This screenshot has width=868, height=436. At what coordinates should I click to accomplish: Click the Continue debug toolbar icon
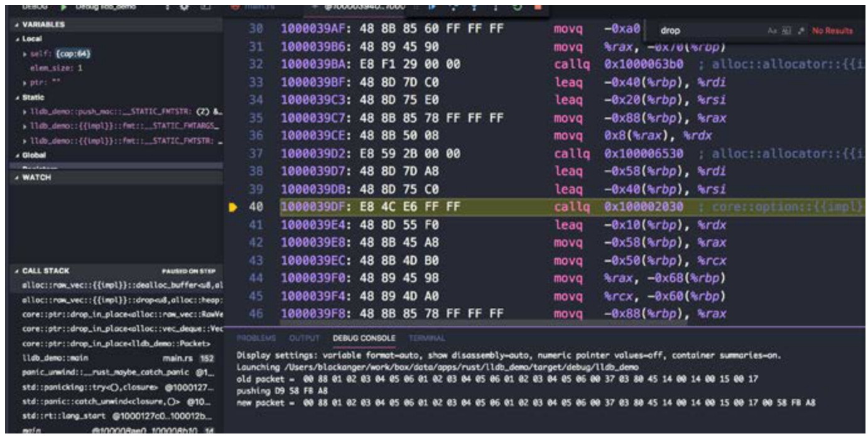pyautogui.click(x=432, y=7)
